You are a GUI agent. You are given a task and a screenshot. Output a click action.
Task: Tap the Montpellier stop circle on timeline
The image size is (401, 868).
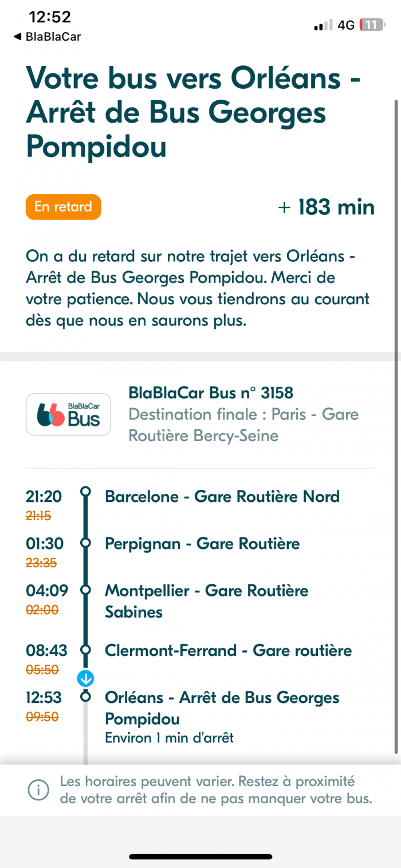click(x=86, y=589)
